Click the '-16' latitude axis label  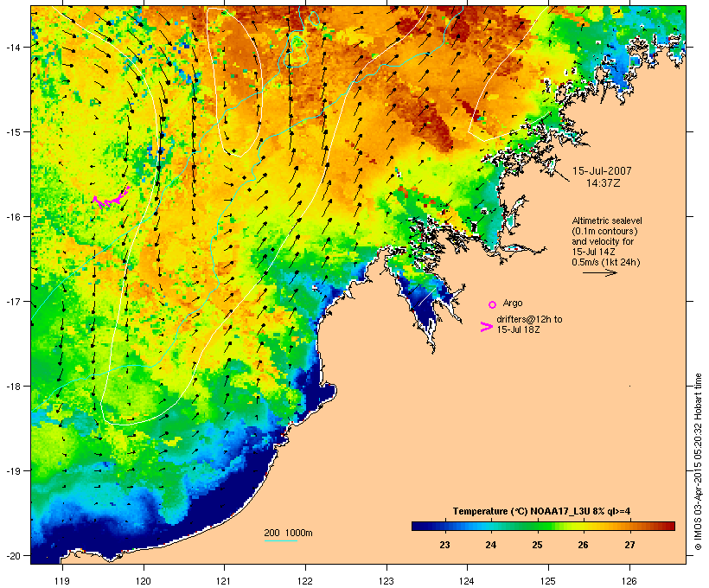click(12, 217)
